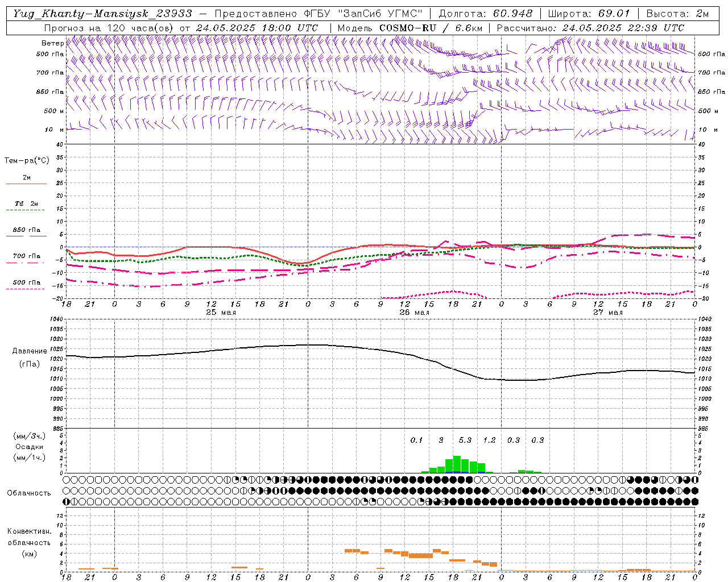The image size is (728, 582).
Task: Click the Облачность row label
Action: click(x=29, y=493)
